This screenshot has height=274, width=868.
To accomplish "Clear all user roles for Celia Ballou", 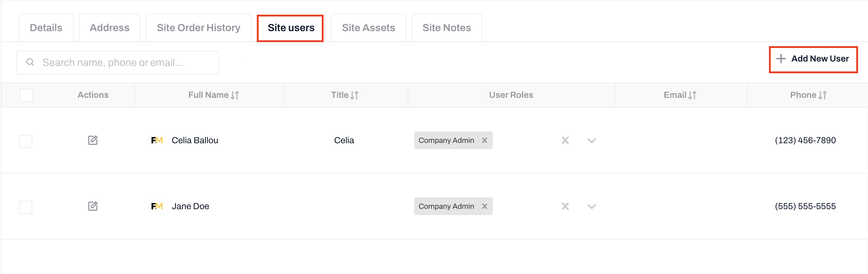I will pyautogui.click(x=565, y=140).
